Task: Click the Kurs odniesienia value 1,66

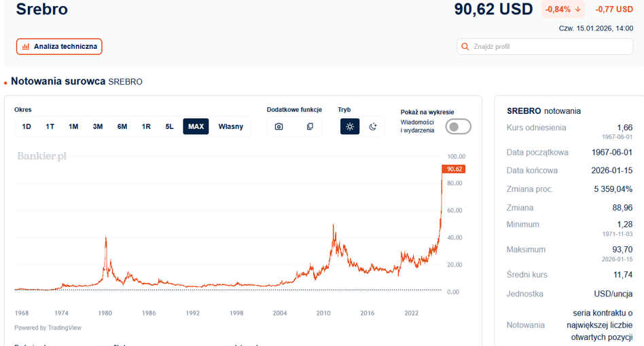Action: pos(625,128)
